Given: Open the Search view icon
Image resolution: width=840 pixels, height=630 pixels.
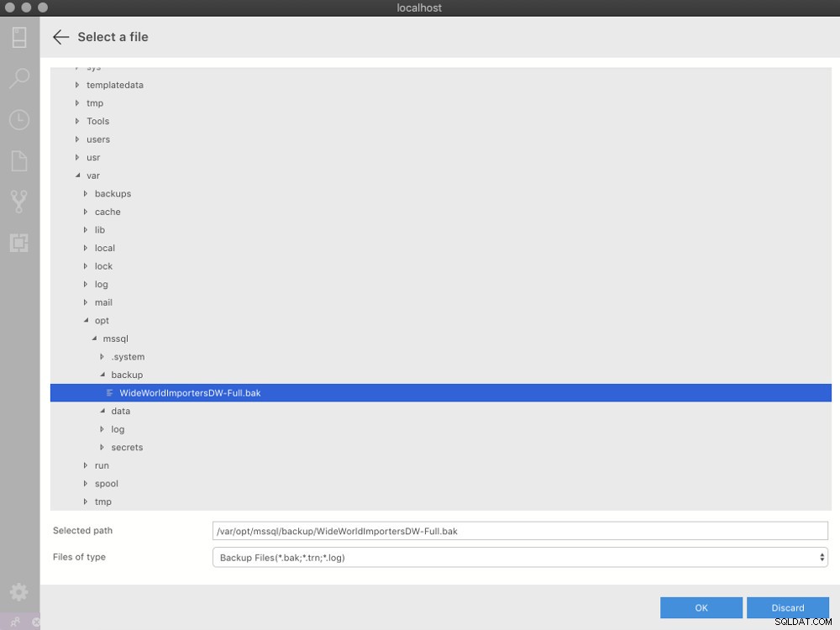Looking at the screenshot, I should click(x=19, y=78).
